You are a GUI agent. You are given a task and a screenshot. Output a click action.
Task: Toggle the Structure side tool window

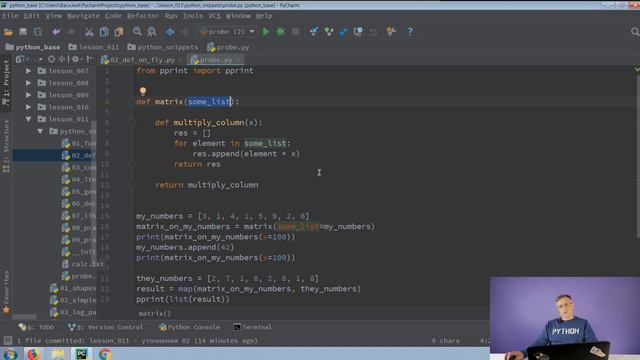(6, 146)
